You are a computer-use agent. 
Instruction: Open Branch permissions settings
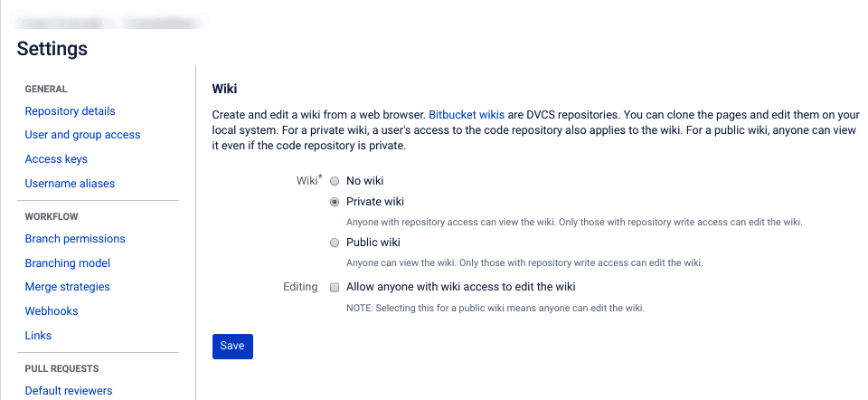75,239
